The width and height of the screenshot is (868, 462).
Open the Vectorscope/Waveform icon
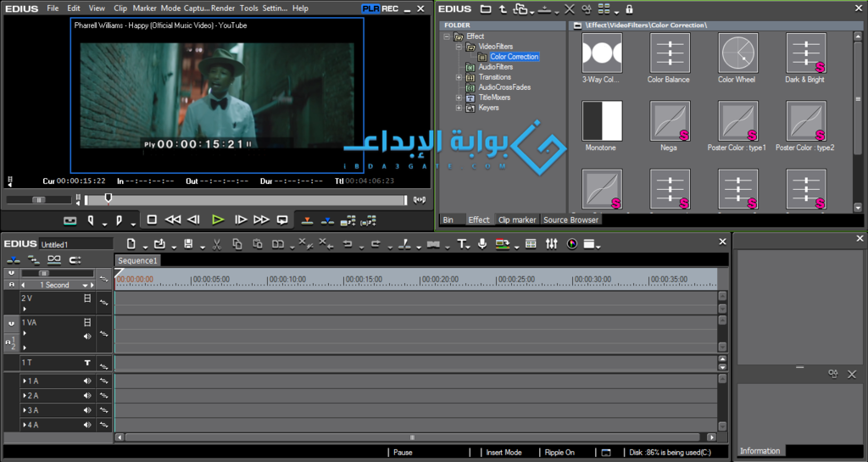point(572,244)
